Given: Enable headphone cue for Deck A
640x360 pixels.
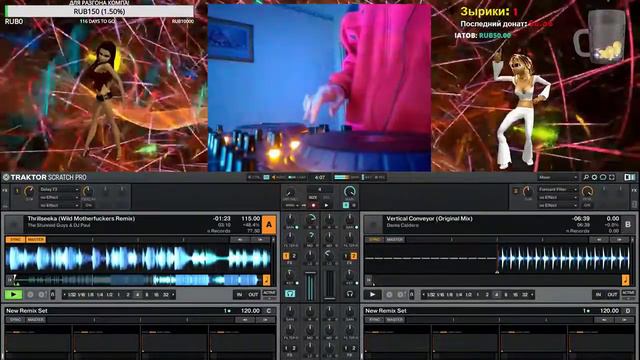Looking at the screenshot, I should [290, 293].
